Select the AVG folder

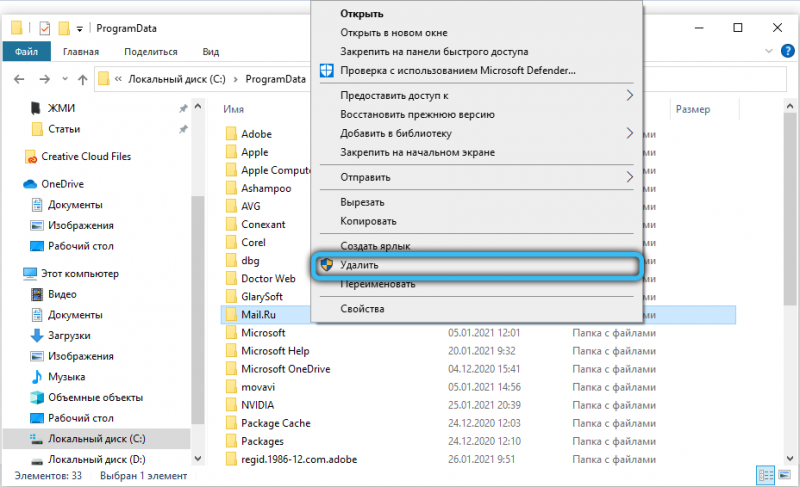tap(251, 206)
